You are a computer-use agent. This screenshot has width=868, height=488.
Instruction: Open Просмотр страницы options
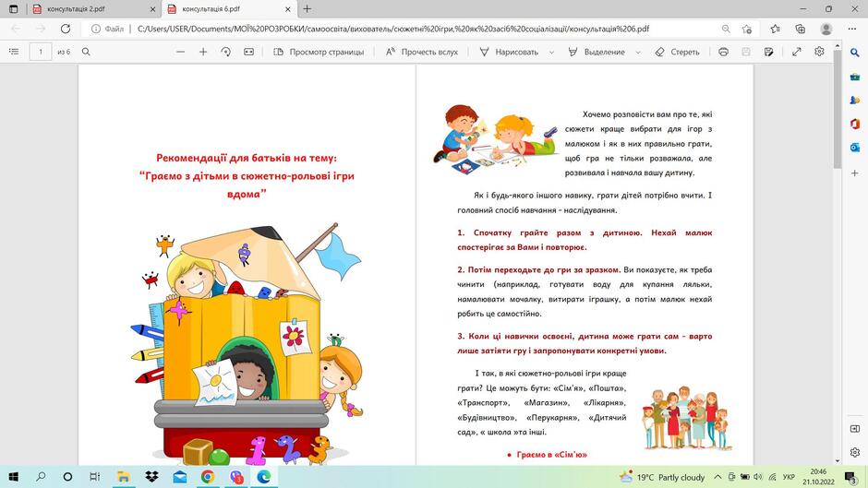[x=319, y=52]
